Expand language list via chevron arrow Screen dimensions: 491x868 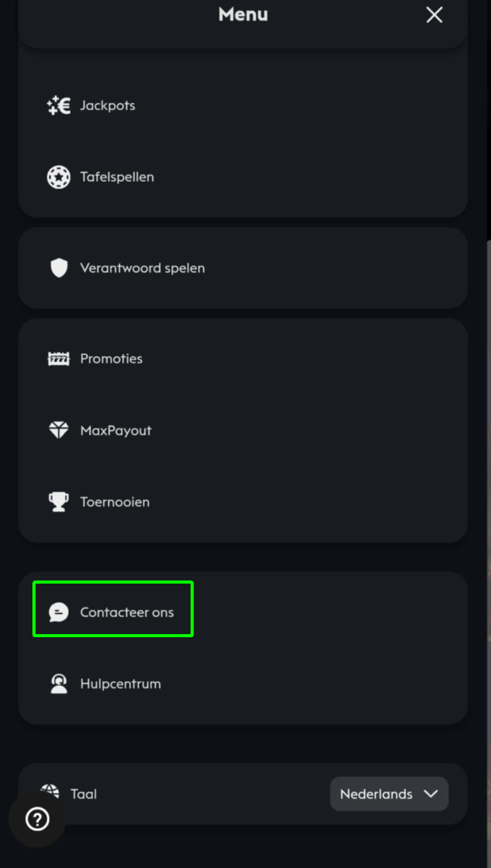coord(431,794)
